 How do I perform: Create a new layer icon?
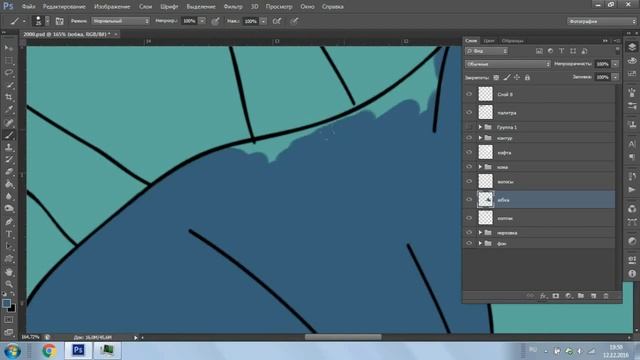point(593,296)
